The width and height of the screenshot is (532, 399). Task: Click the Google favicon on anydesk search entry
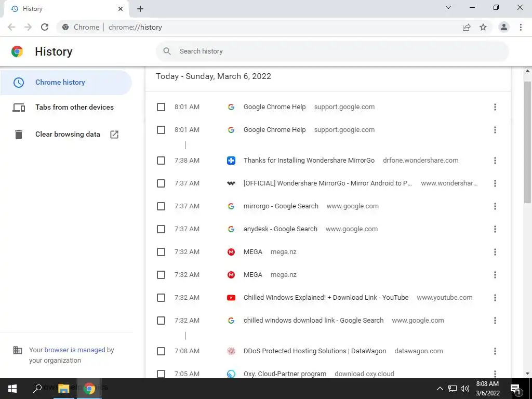coord(231,229)
